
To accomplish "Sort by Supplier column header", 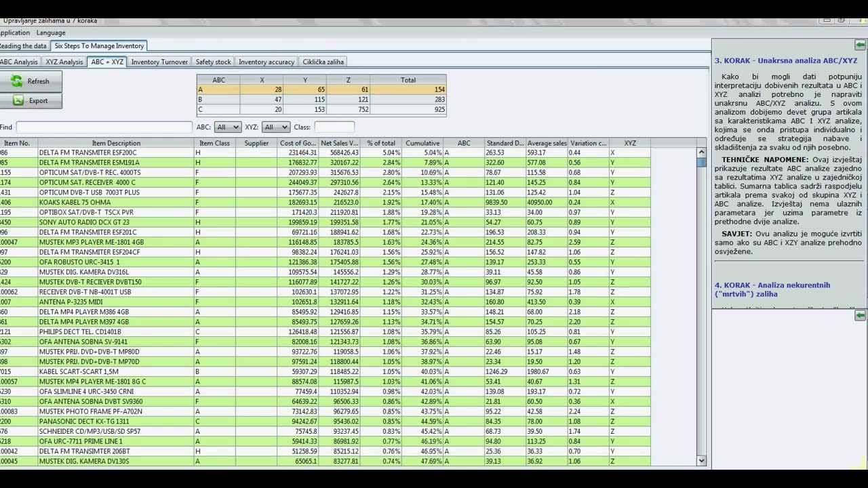I will tap(256, 143).
